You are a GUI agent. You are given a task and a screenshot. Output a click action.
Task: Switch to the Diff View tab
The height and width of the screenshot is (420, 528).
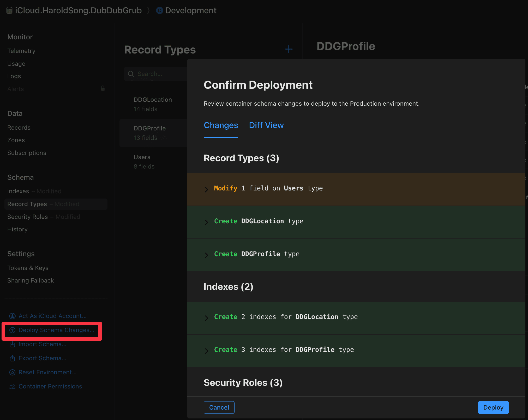click(266, 125)
